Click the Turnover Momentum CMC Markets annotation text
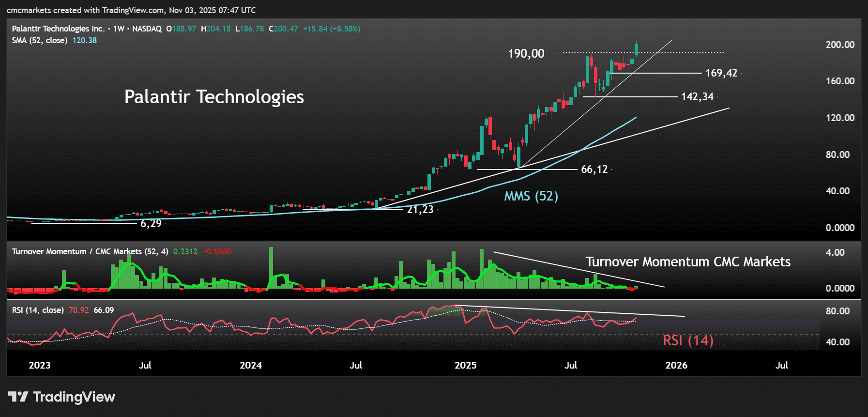 (688, 262)
